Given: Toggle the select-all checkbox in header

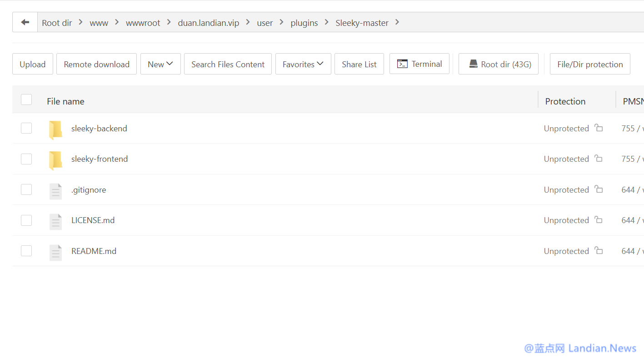Looking at the screenshot, I should (26, 99).
